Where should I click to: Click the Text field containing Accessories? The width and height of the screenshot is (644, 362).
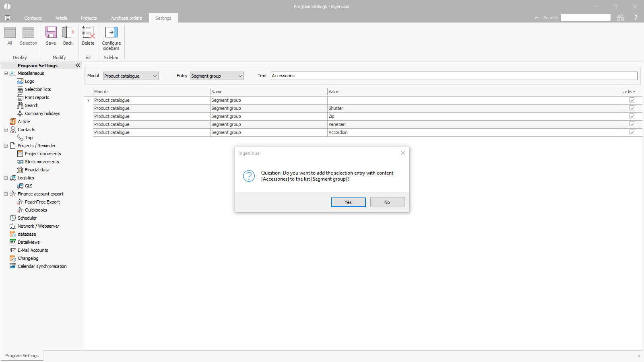454,76
